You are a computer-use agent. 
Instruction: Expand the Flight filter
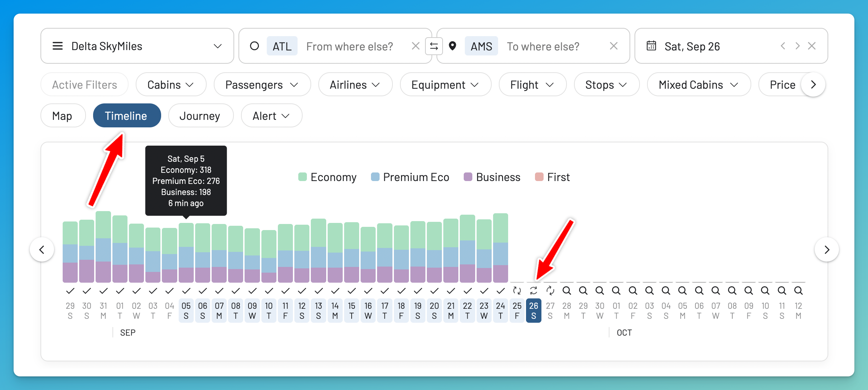pyautogui.click(x=532, y=85)
